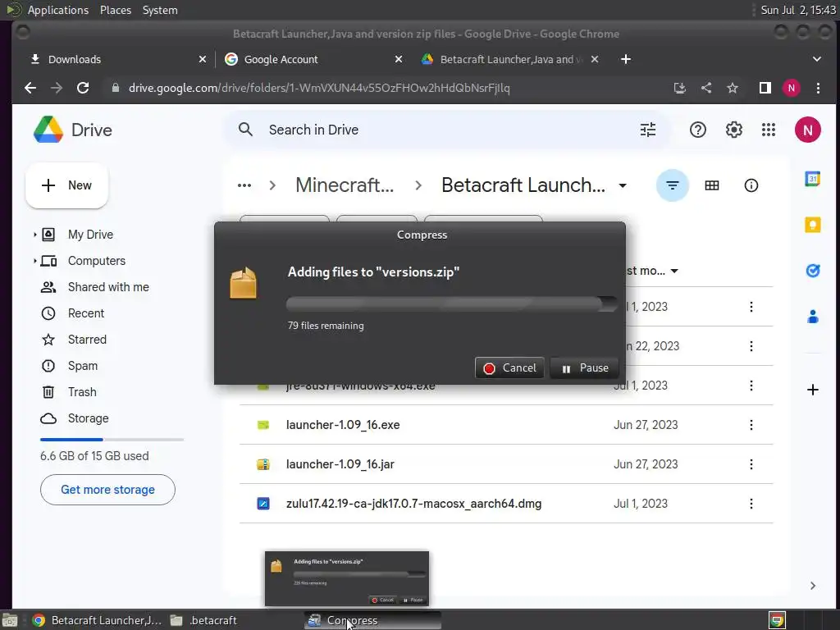Click New button in Drive
Viewport: 840px width, 630px height.
66,185
